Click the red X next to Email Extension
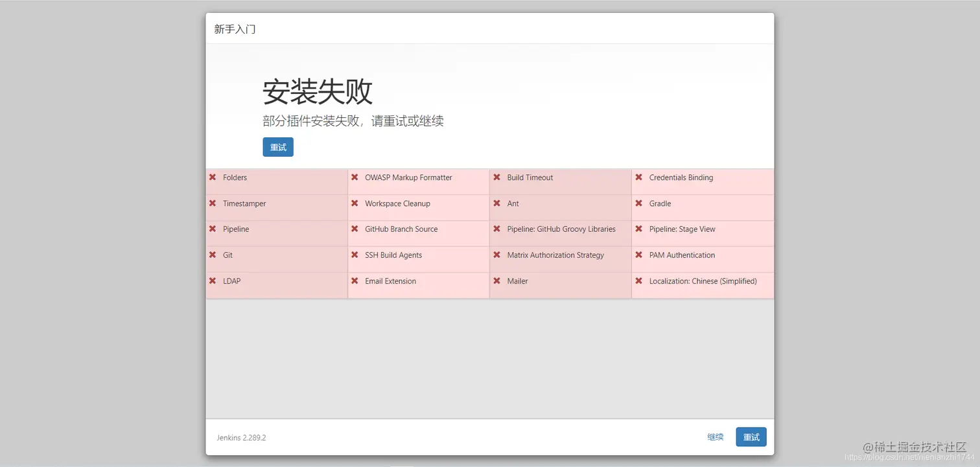This screenshot has height=467, width=980. tap(355, 281)
